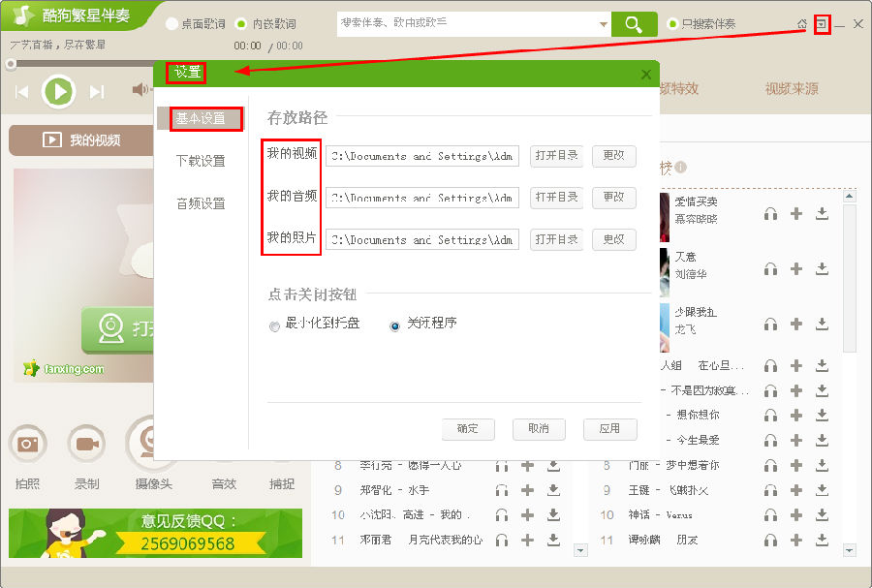This screenshot has width=872, height=588.
Task: Click the 应用 (Apply) button
Action: tap(609, 429)
